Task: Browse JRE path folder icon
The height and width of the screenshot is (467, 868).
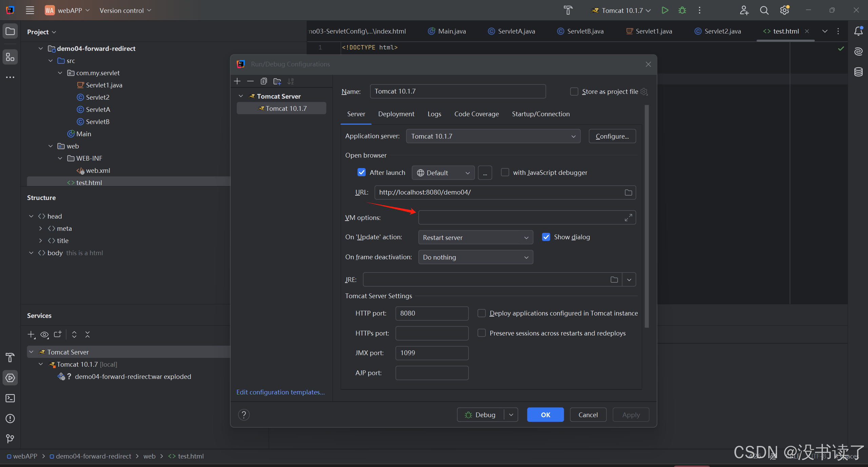Action: (x=614, y=280)
